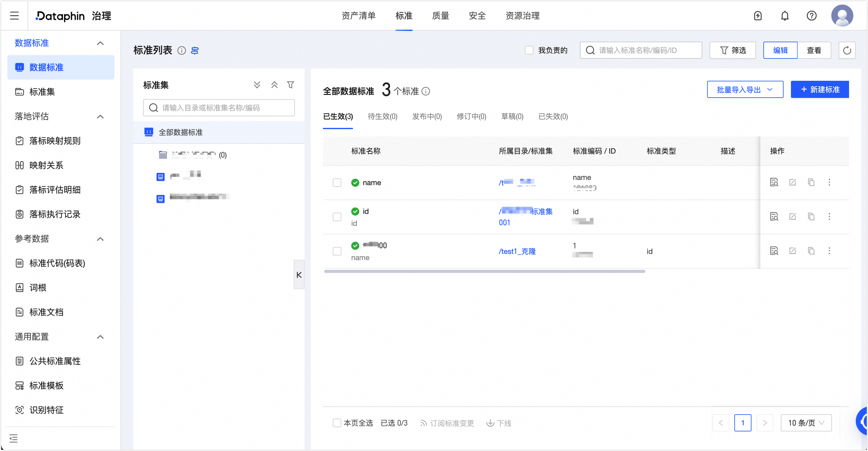
Task: Switch to 编辑 mode
Action: [781, 50]
